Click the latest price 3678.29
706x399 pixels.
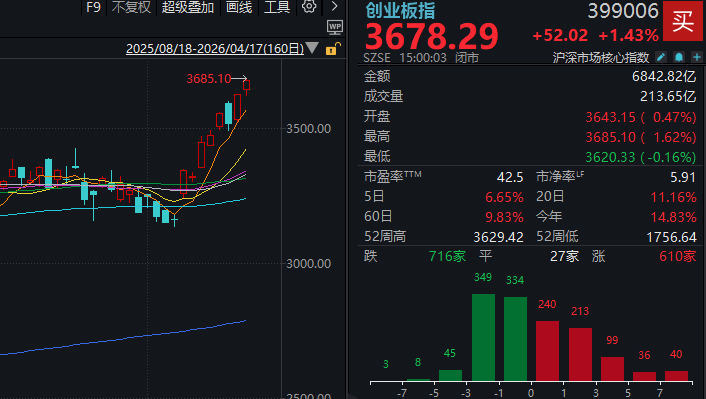click(x=431, y=36)
